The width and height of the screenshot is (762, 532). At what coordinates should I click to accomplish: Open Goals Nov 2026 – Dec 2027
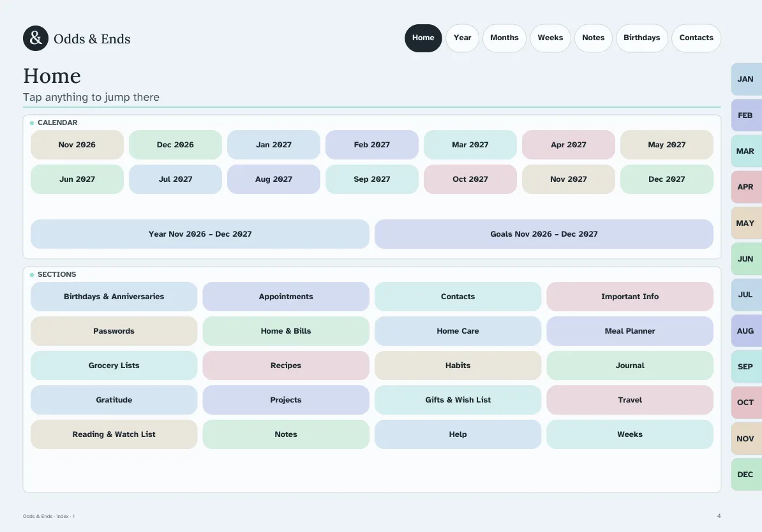pos(544,234)
